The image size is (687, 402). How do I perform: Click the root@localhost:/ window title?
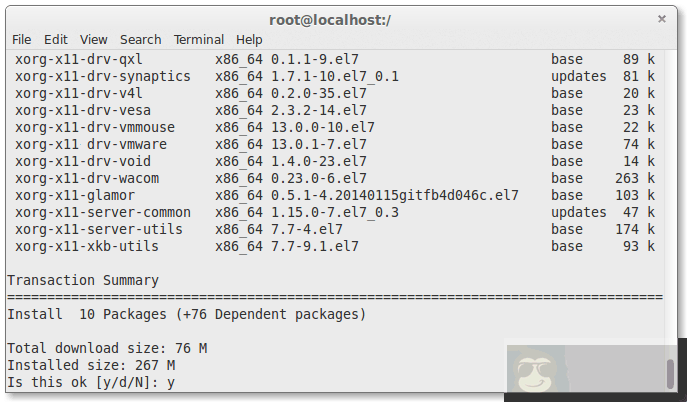[343, 19]
